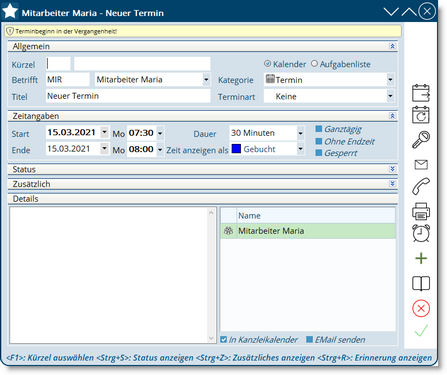
Task: Click the small Kürzel input field
Action: coord(58,63)
